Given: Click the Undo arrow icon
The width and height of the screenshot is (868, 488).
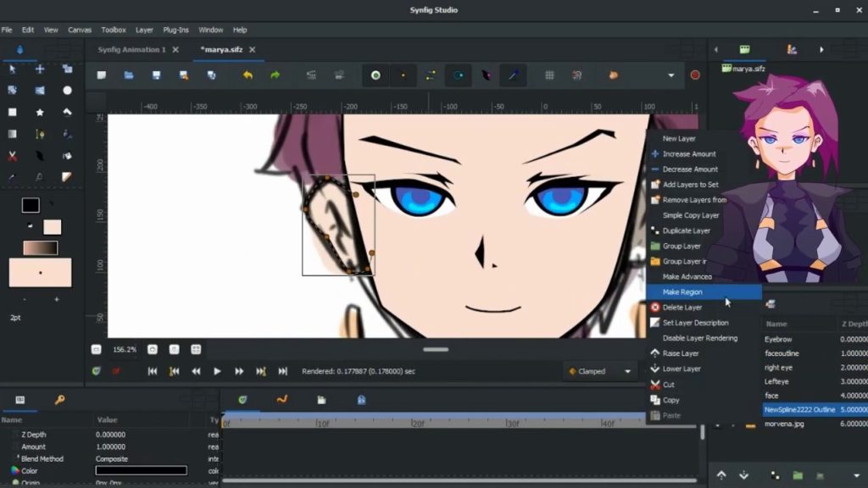Looking at the screenshot, I should point(248,75).
